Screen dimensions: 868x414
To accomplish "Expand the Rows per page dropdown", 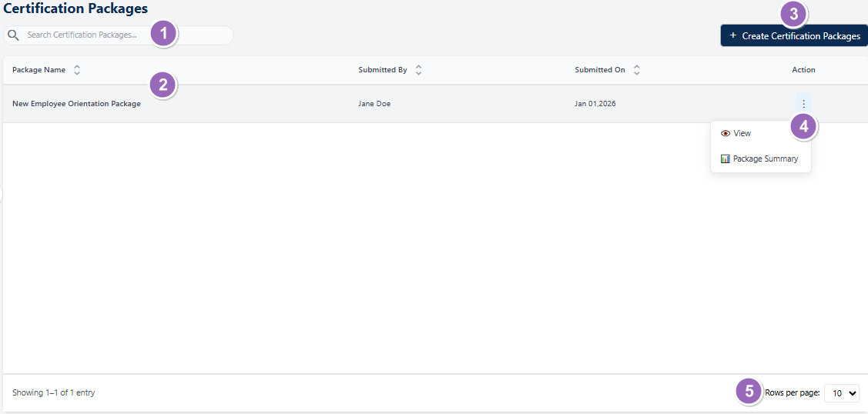I will (x=841, y=393).
